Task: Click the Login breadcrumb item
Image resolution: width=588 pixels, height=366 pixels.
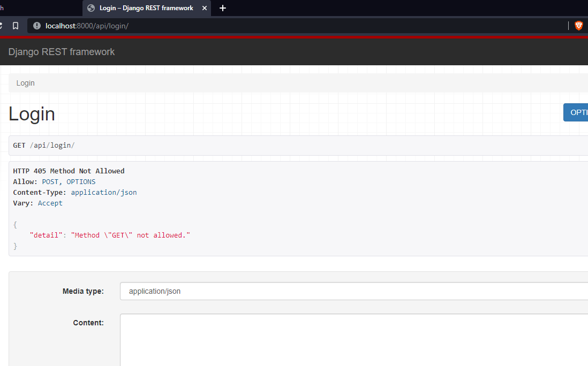Action: (26, 83)
